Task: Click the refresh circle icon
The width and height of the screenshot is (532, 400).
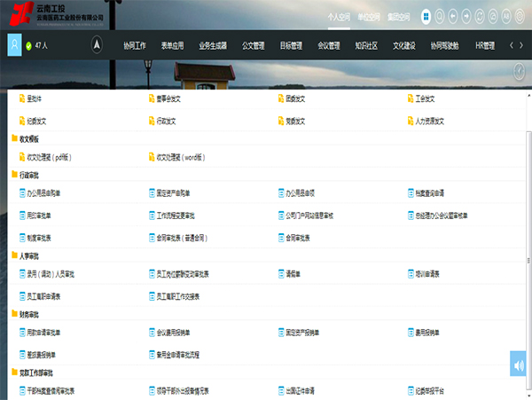Action: [x=480, y=16]
